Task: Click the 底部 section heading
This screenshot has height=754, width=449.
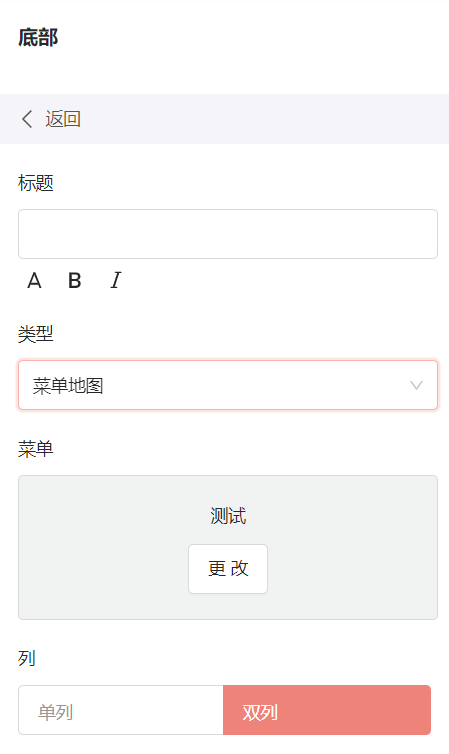Action: 38,38
